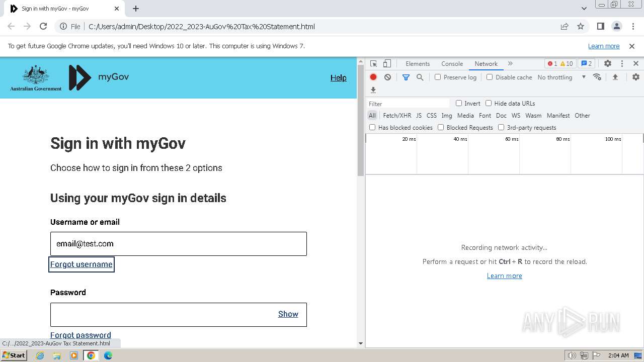Viewport: 644px width, 362px height.
Task: Check 3rd-party requests
Action: 501,127
